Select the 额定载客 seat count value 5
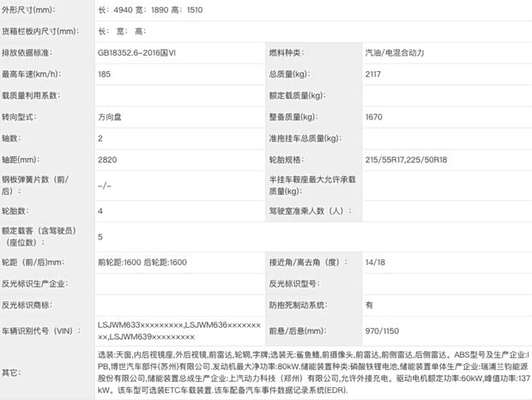This screenshot has width=532, height=400. [101, 236]
